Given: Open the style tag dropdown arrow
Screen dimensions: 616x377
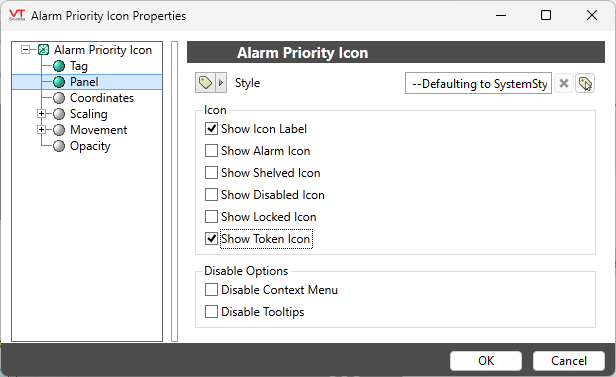Looking at the screenshot, I should click(x=221, y=83).
